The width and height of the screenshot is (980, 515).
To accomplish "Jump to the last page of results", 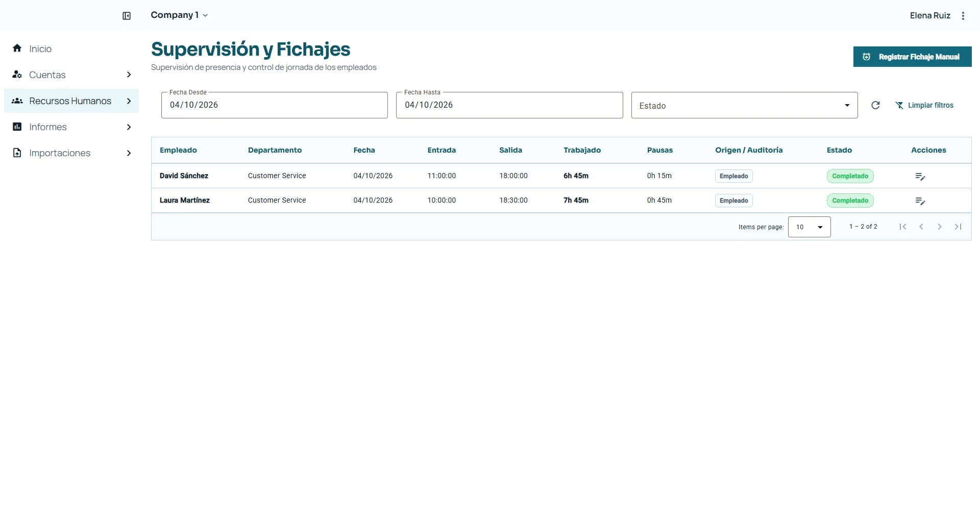I will [x=958, y=227].
